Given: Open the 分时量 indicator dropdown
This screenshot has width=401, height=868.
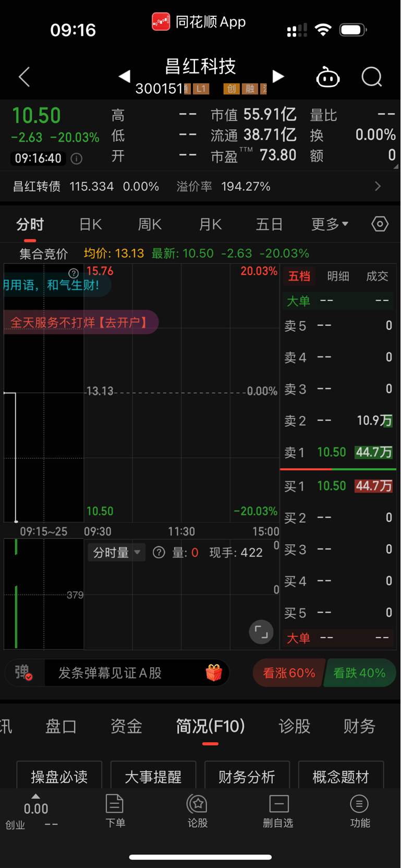Looking at the screenshot, I should (116, 553).
